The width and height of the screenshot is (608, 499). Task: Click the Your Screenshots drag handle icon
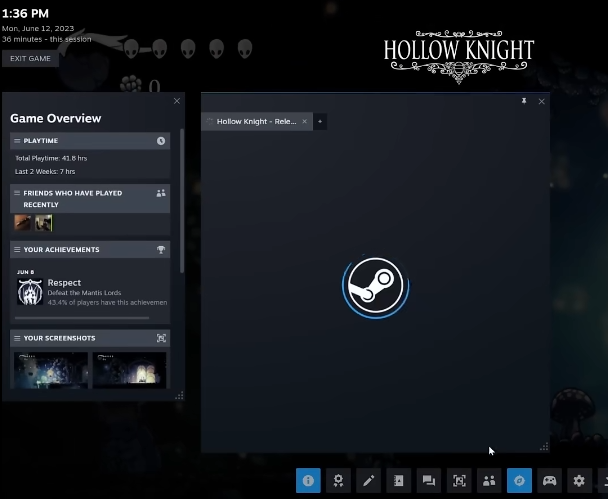pos(17,338)
